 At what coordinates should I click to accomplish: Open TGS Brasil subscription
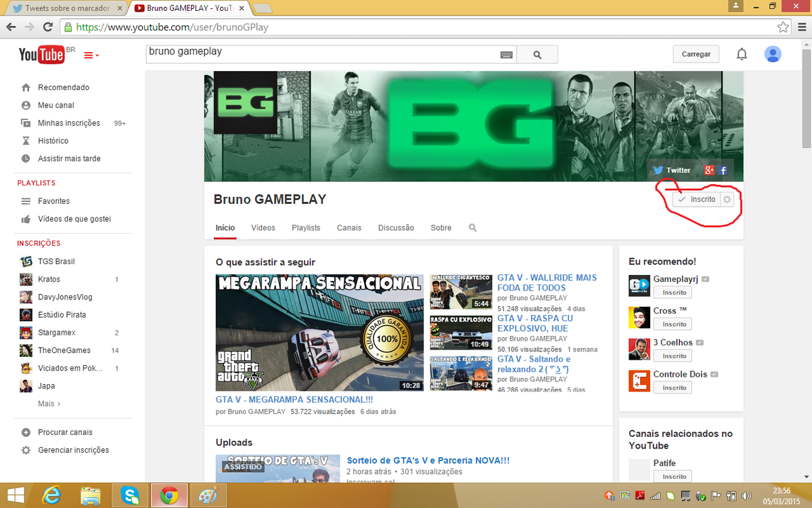coord(56,261)
